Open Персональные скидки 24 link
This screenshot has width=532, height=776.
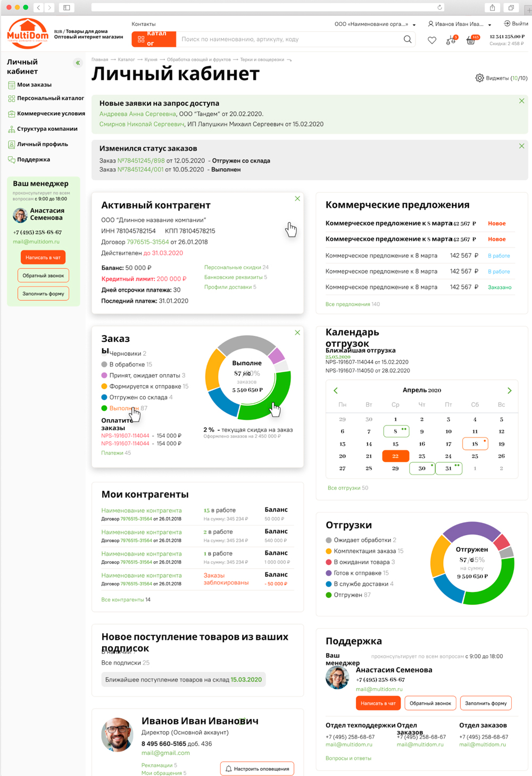point(236,268)
